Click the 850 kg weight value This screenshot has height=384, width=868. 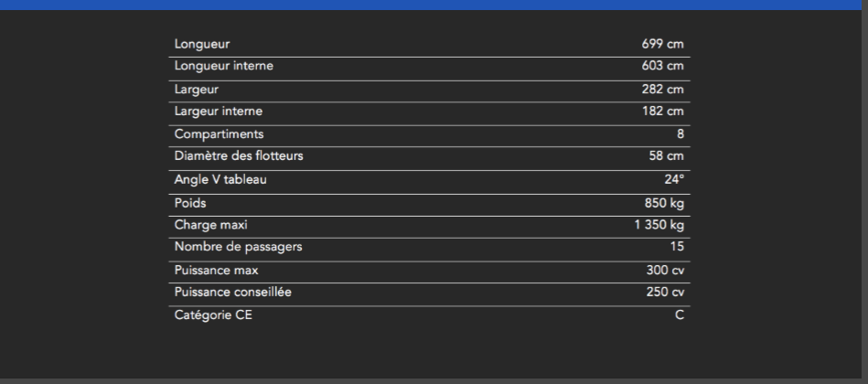pos(664,202)
